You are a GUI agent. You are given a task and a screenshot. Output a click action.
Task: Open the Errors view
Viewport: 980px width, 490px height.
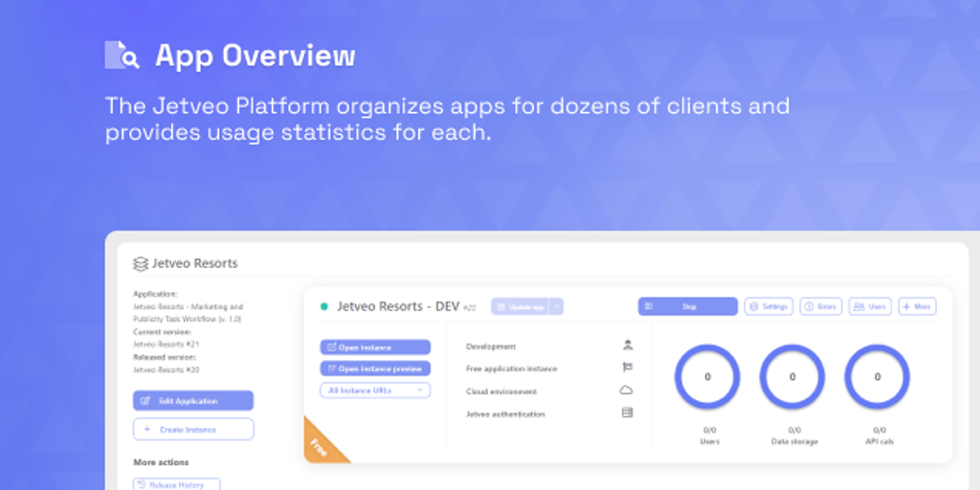click(820, 307)
